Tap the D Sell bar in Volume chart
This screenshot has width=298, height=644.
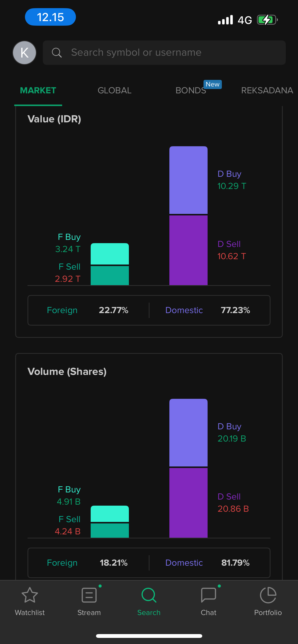click(188, 503)
